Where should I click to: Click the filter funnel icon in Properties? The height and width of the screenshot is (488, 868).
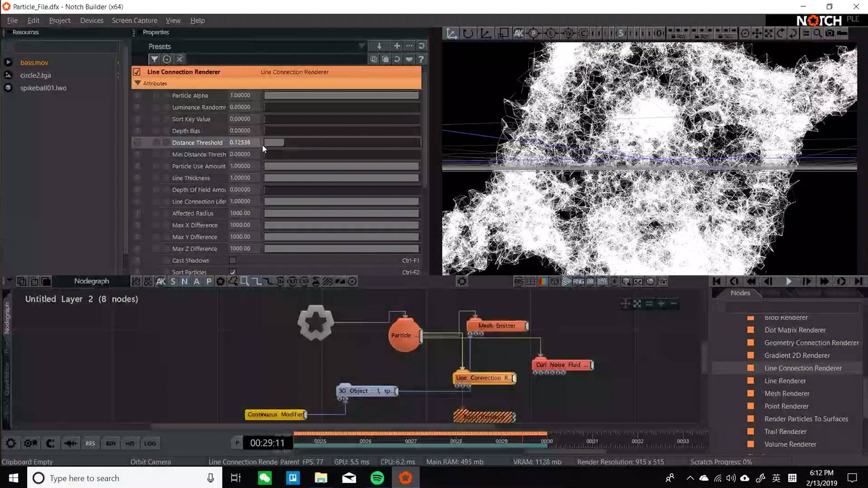point(154,59)
